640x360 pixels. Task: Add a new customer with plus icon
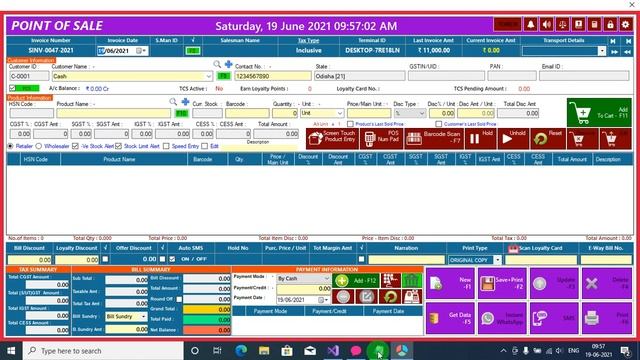point(229,64)
